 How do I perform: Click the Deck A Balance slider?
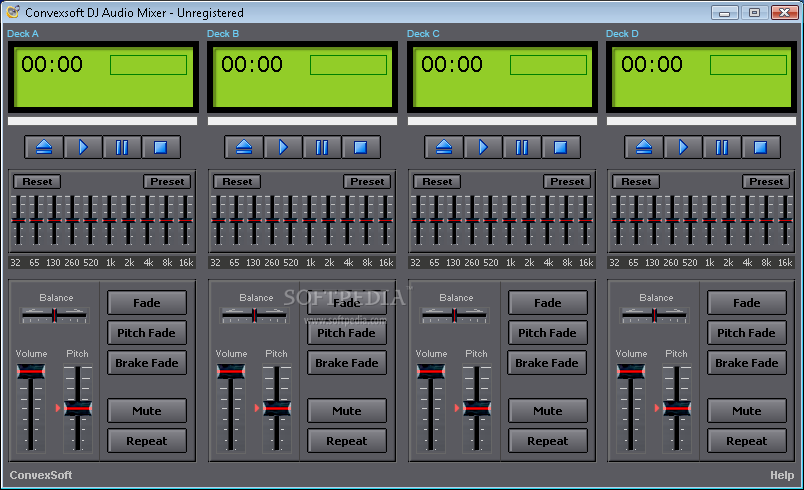54,315
